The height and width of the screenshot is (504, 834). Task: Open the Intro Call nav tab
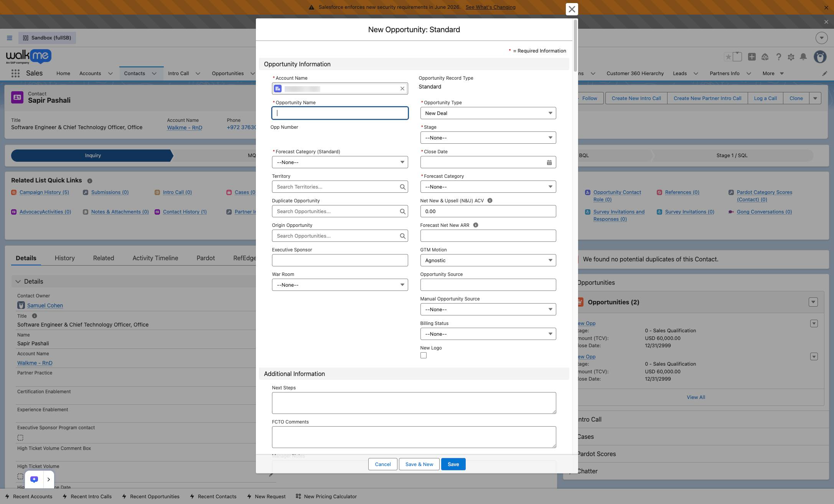pos(178,73)
